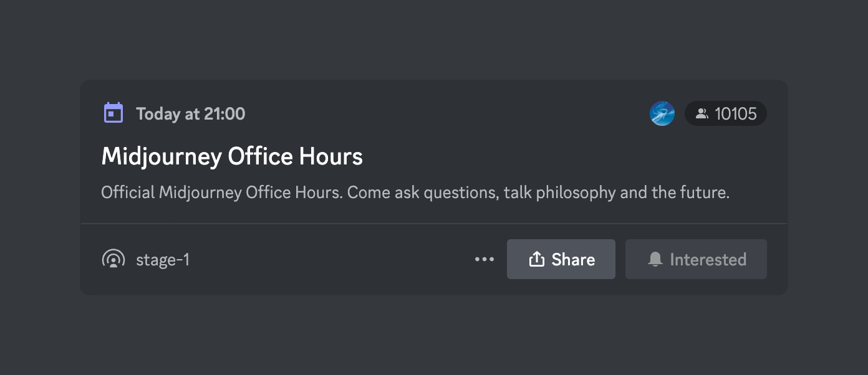868x375 pixels.
Task: Click the Today at 21:00 timestamp
Action: pyautogui.click(x=190, y=113)
